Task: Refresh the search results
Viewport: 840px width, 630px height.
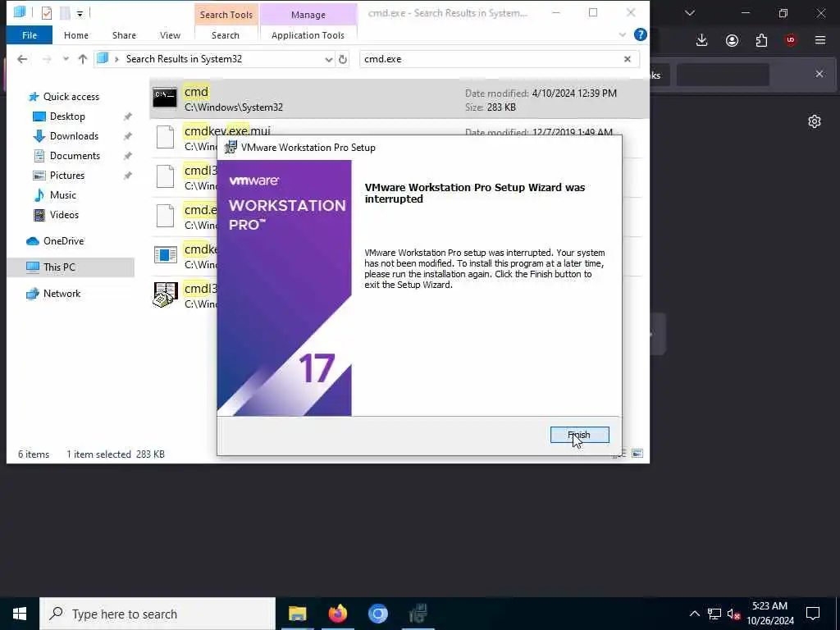Action: (x=343, y=59)
